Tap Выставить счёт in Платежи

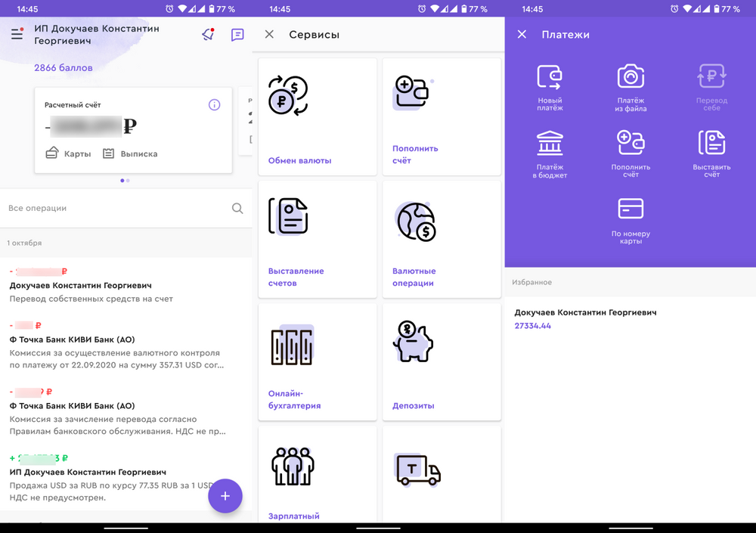pyautogui.click(x=711, y=154)
